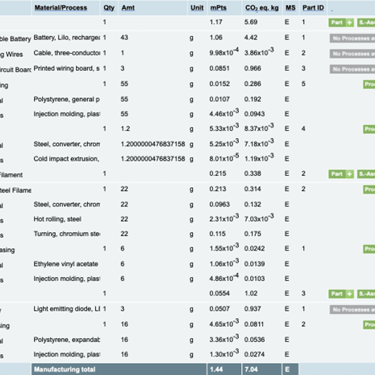This screenshot has height=375, width=375.
Task: Click the mPts value 3.36x10-3
Action: pos(224,339)
